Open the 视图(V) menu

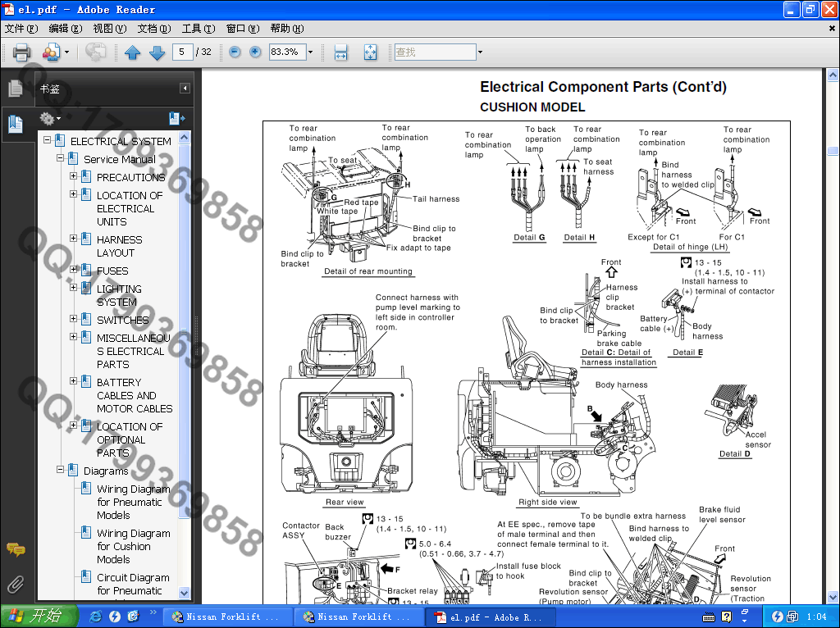click(109, 29)
